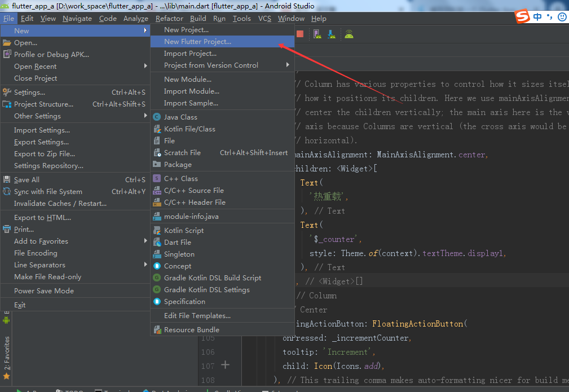The image size is (569, 392).
Task: Select Concept in the New submenu
Action: tap(222, 266)
